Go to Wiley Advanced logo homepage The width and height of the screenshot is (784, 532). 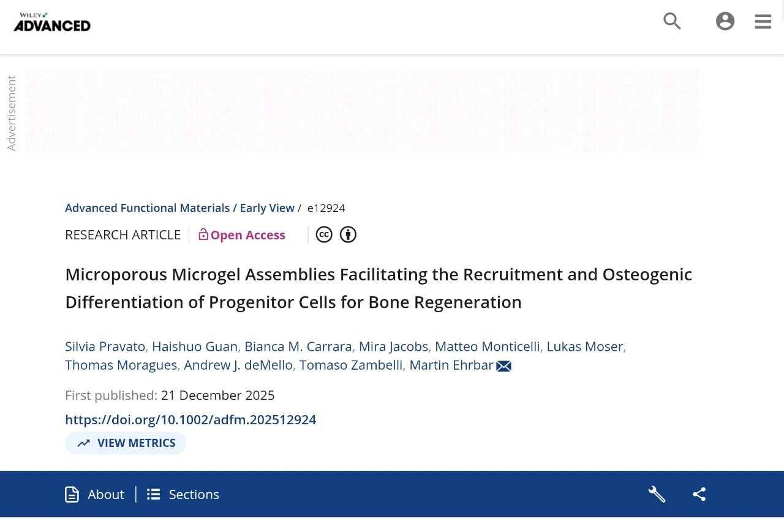click(x=52, y=23)
